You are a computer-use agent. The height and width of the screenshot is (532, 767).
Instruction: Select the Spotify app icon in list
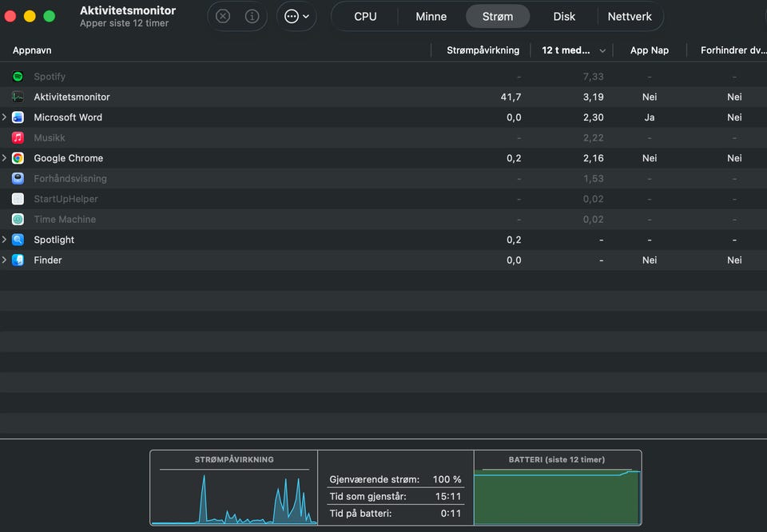pyautogui.click(x=18, y=77)
